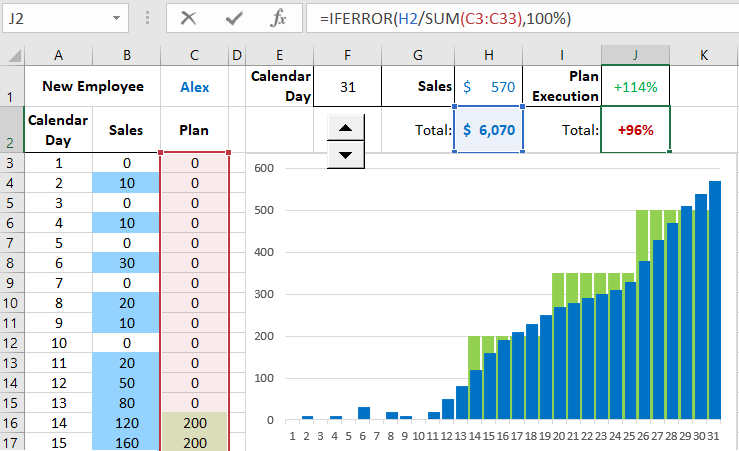The height and width of the screenshot is (451, 739).
Task: Click the Cancel (X) formula bar icon
Action: (x=189, y=18)
